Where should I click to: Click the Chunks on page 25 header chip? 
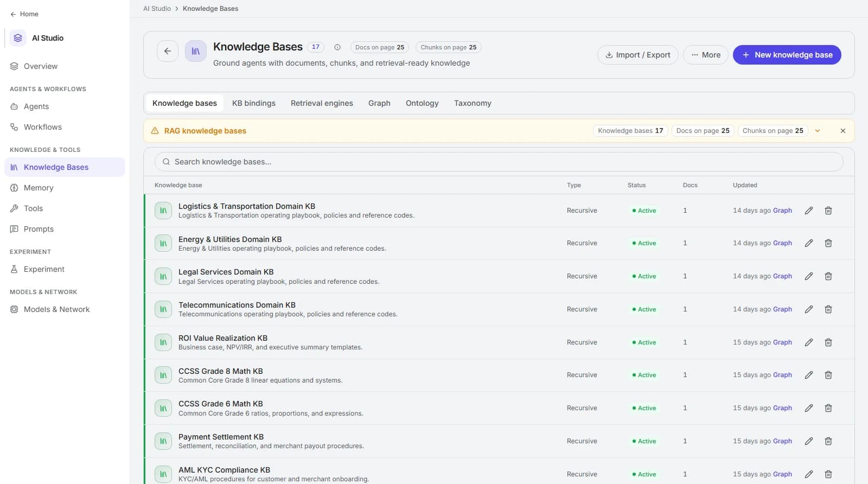(449, 47)
